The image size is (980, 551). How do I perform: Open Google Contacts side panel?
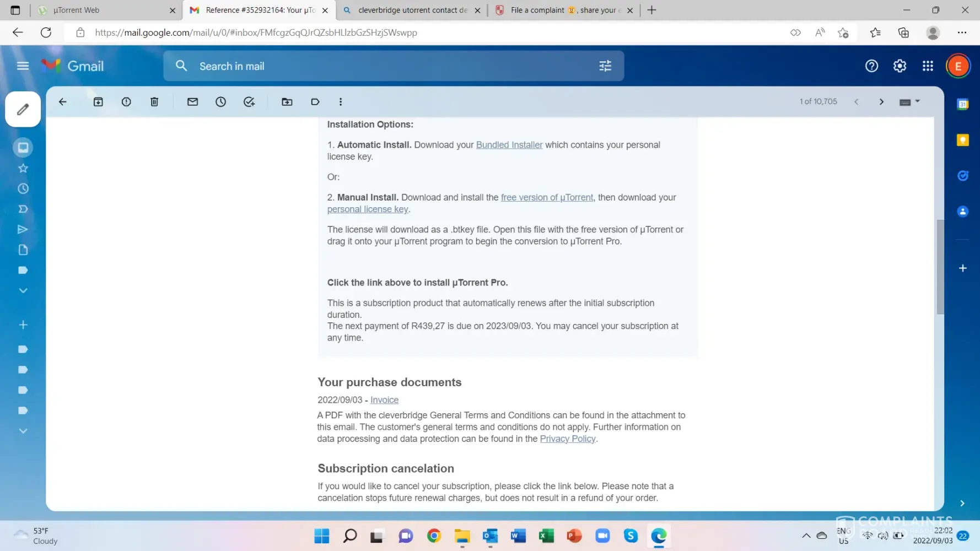963,212
